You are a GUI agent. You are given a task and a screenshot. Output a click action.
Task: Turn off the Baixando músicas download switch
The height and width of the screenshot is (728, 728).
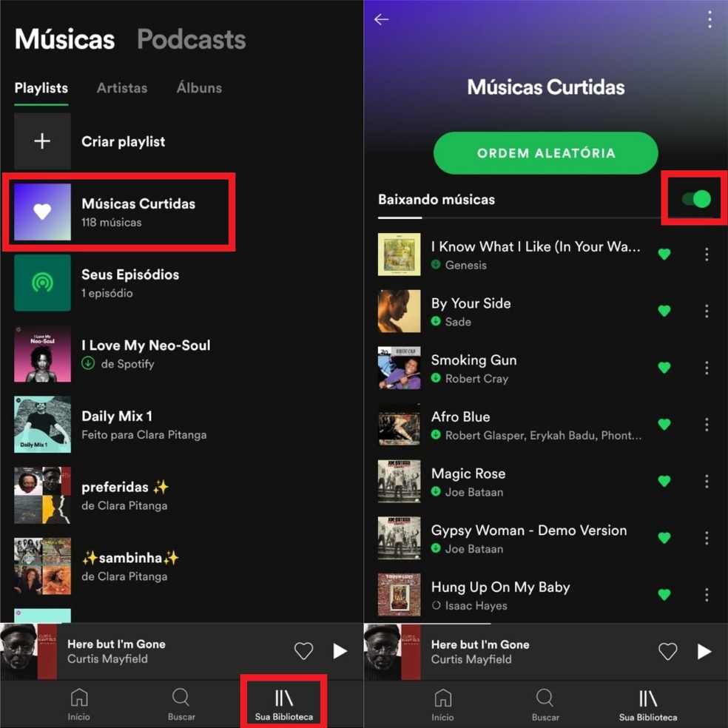[x=696, y=199]
